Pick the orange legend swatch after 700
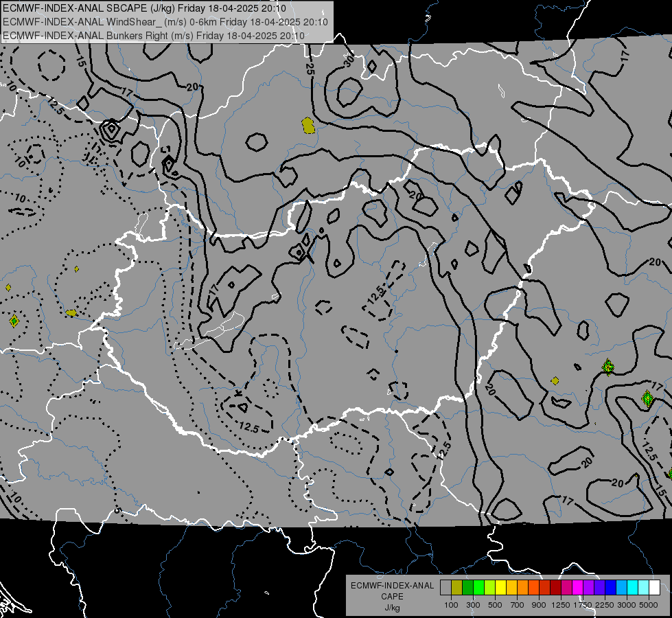Screen dimensions: 672x618 click(523, 588)
